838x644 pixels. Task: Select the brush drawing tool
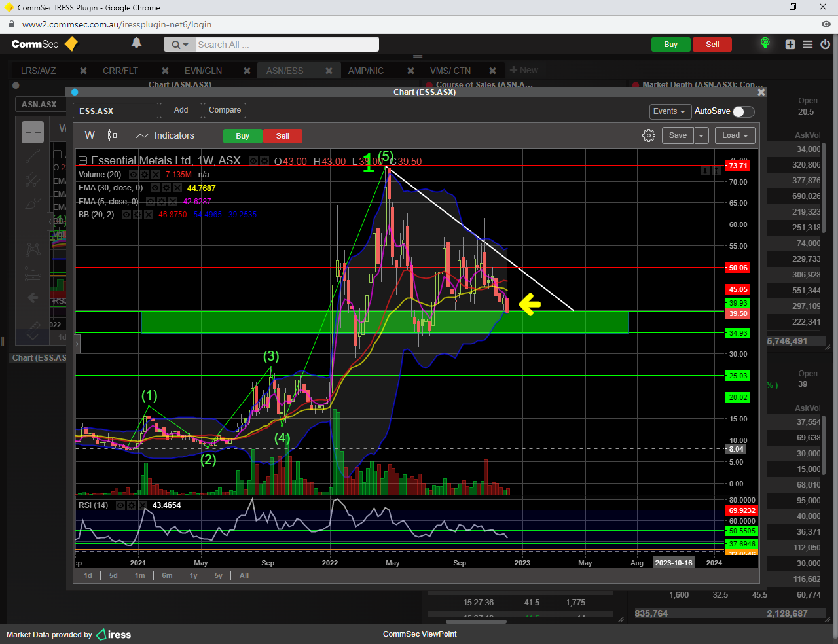33,204
